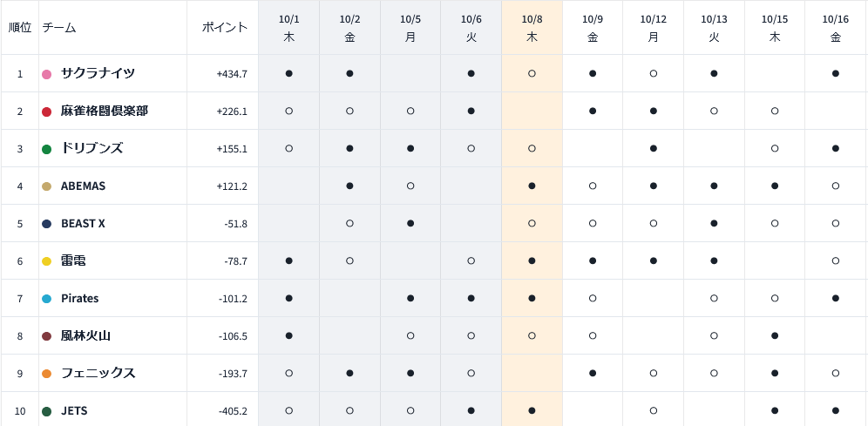Click the orange dot beside フェニックス
Viewport: 868px width, 426px height.
click(47, 374)
